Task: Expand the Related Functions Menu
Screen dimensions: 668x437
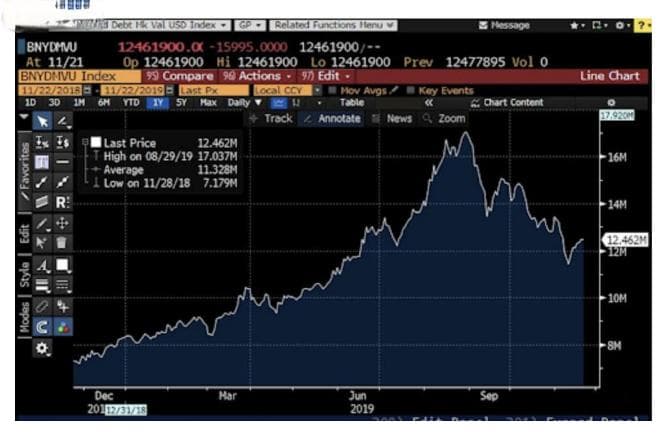Action: [334, 25]
